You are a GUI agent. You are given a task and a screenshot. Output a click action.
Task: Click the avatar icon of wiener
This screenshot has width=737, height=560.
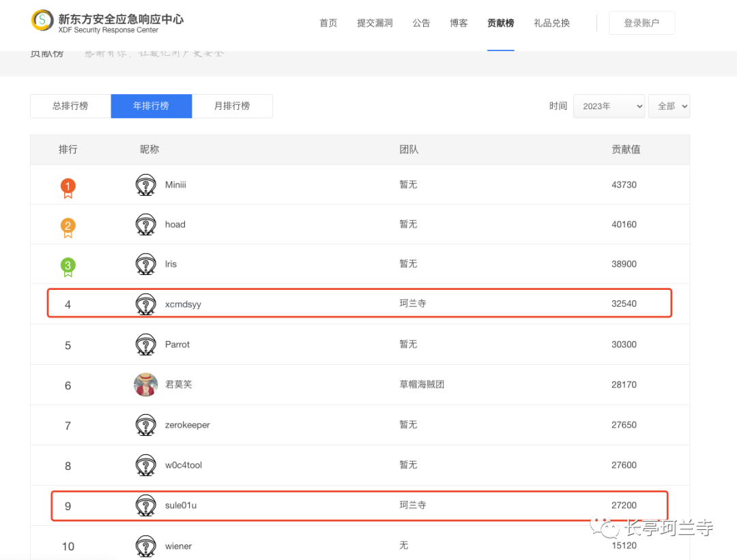click(146, 546)
